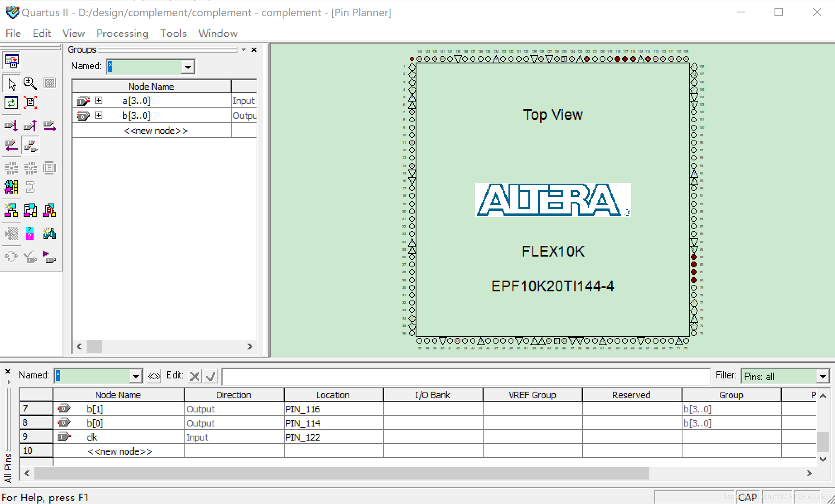This screenshot has width=835, height=504.
Task: Click <<new node>> in row 10 of the pin table
Action: pyautogui.click(x=120, y=451)
